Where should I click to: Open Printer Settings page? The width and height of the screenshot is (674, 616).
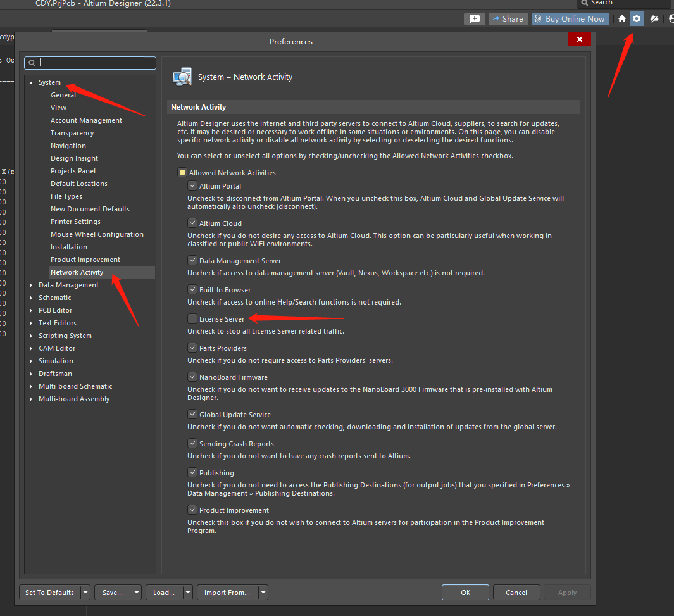(x=75, y=222)
